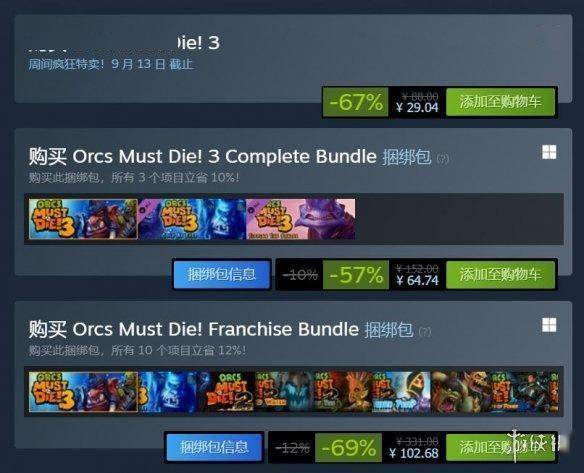Open Orcs Must Die! 2 thumbnail in Franchise Bundle
This screenshot has height=473, width=584.
[x=226, y=392]
